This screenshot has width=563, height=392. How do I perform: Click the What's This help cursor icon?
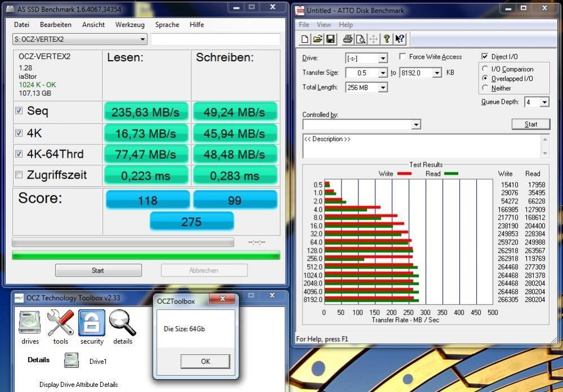tap(400, 39)
